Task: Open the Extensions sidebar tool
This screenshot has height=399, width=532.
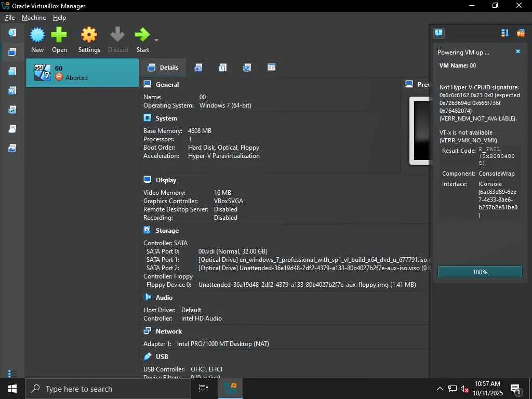Action: point(12,71)
